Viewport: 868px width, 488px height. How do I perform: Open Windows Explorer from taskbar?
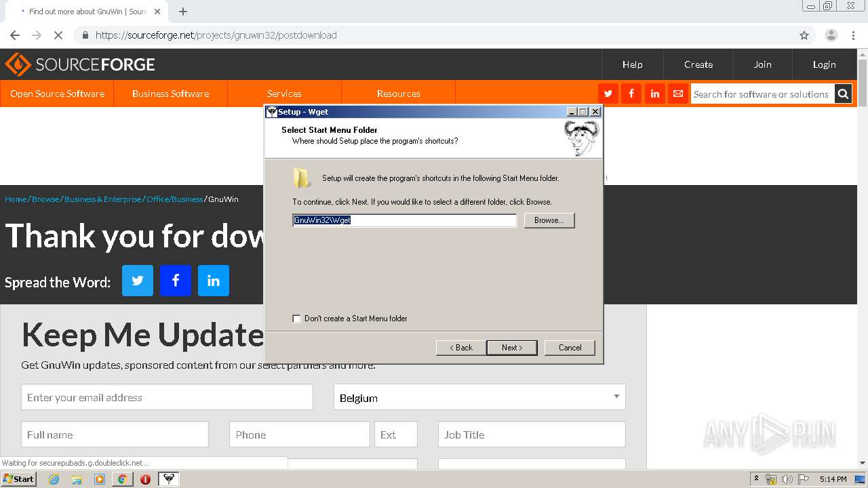77,479
